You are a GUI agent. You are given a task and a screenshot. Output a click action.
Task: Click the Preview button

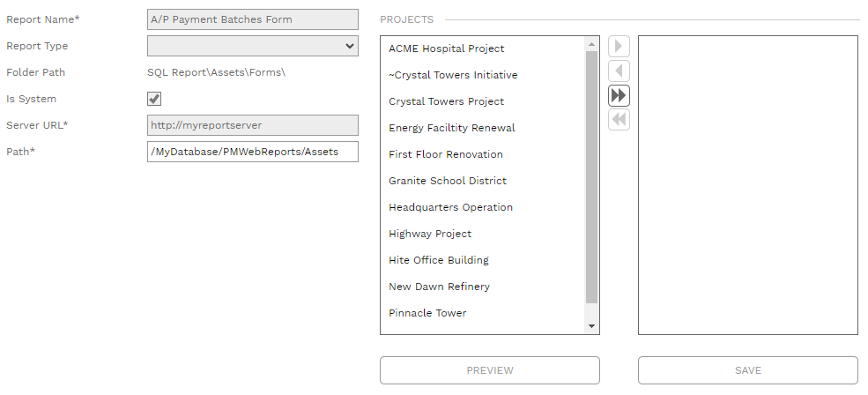coord(490,370)
